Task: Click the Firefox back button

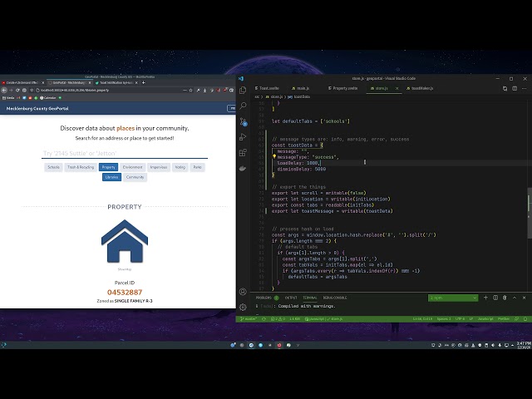Action: pos(4,91)
